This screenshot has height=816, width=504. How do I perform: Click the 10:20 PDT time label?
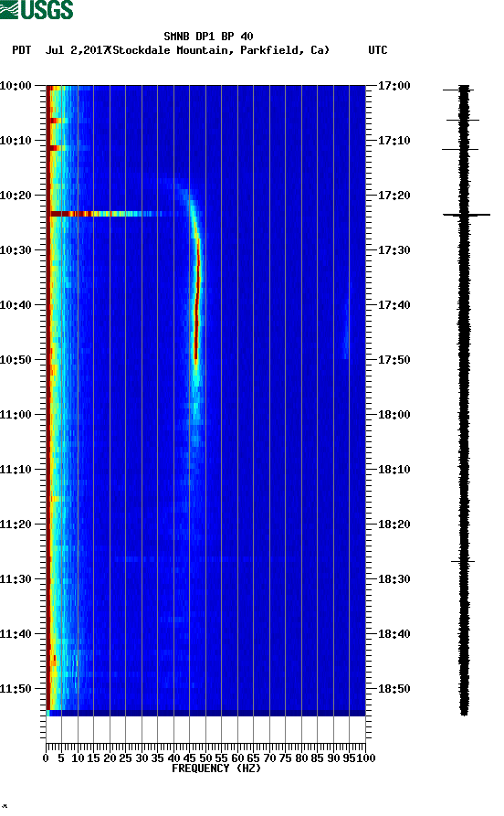tap(16, 196)
